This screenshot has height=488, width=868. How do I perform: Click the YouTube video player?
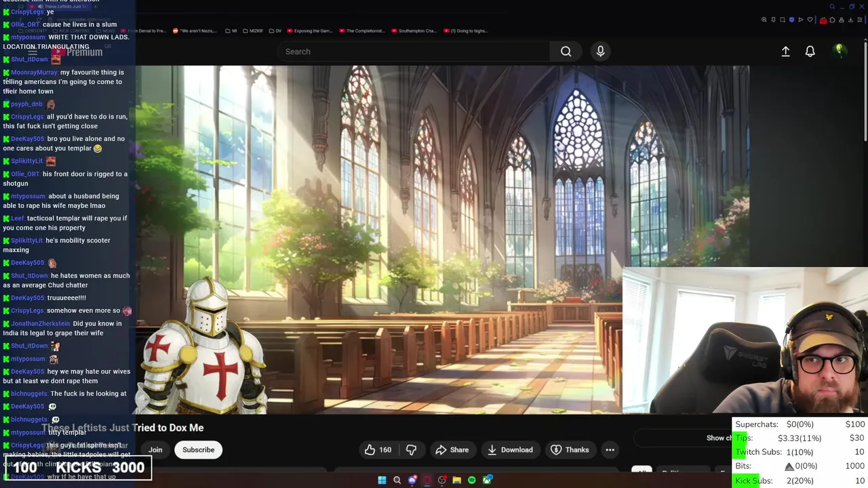tap(442, 239)
